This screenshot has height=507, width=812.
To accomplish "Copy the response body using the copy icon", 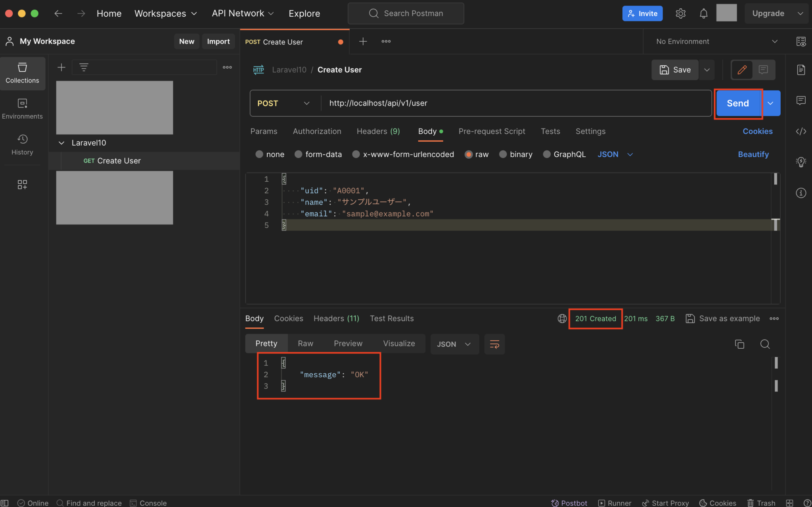I will coord(739,344).
